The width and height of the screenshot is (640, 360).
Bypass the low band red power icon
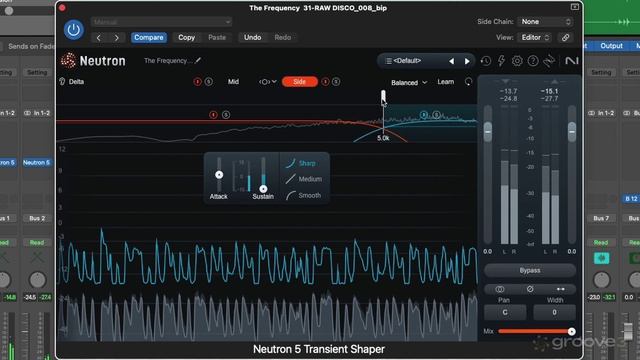click(x=213, y=115)
